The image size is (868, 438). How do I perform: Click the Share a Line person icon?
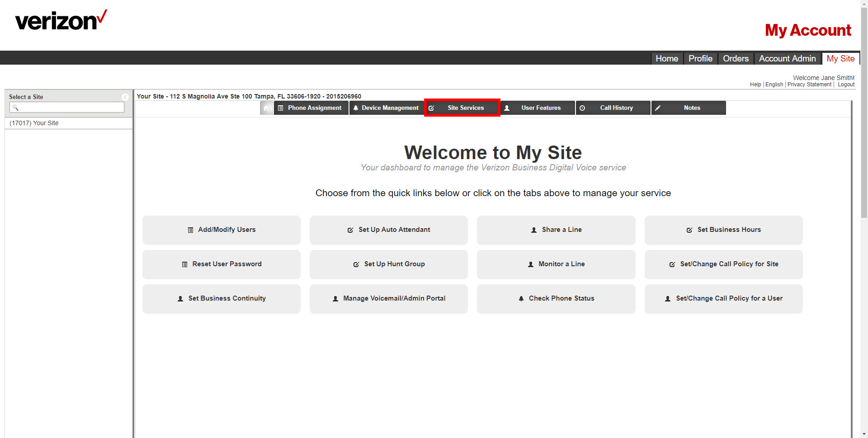point(534,230)
